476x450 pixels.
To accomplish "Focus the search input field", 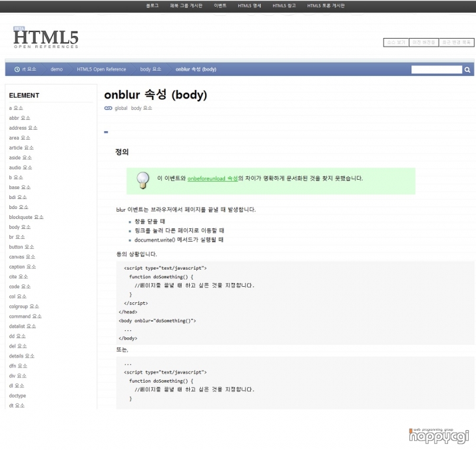I will click(437, 69).
